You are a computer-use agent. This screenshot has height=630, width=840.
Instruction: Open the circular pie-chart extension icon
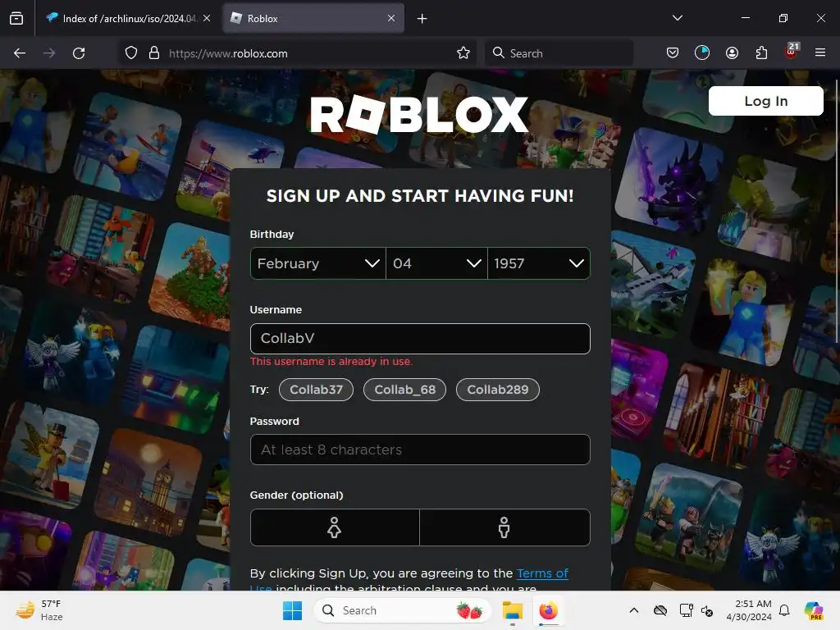tap(702, 52)
